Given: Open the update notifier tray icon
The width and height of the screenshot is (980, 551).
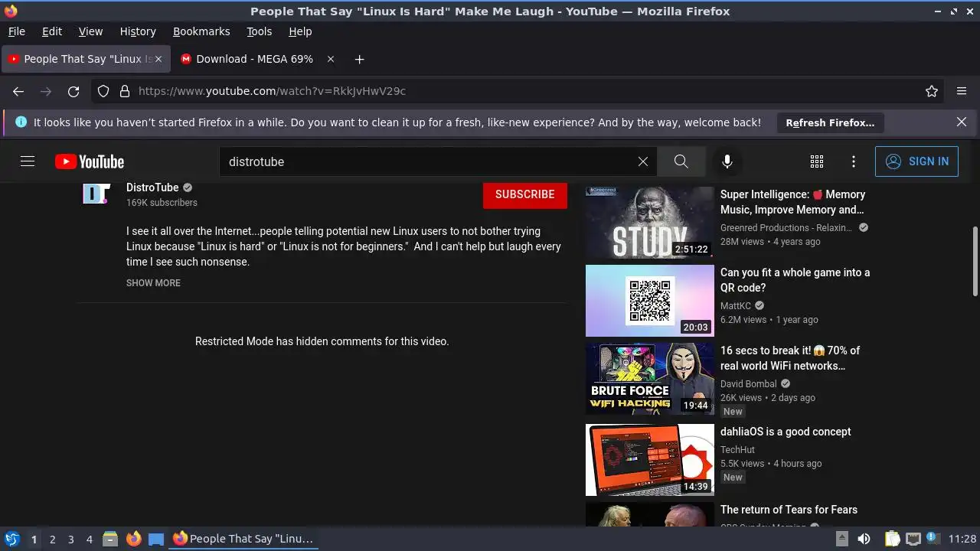Looking at the screenshot, I should coord(933,538).
